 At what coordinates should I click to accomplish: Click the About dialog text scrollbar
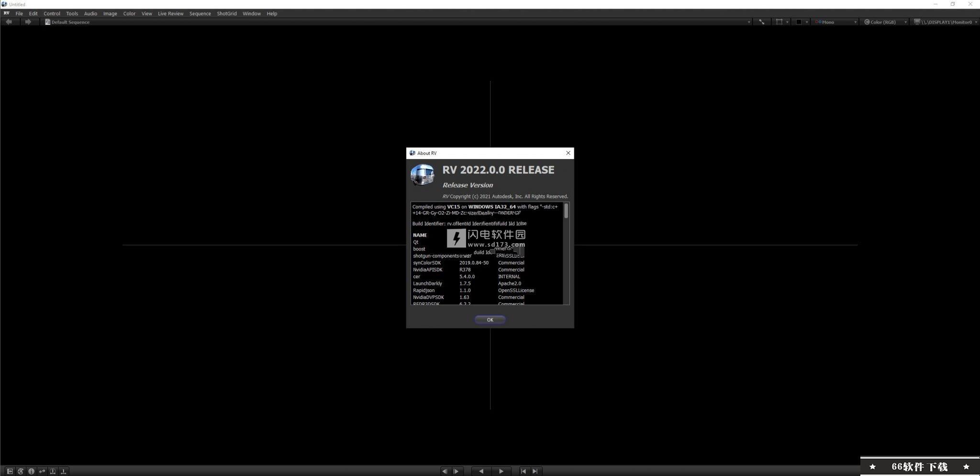pyautogui.click(x=566, y=211)
